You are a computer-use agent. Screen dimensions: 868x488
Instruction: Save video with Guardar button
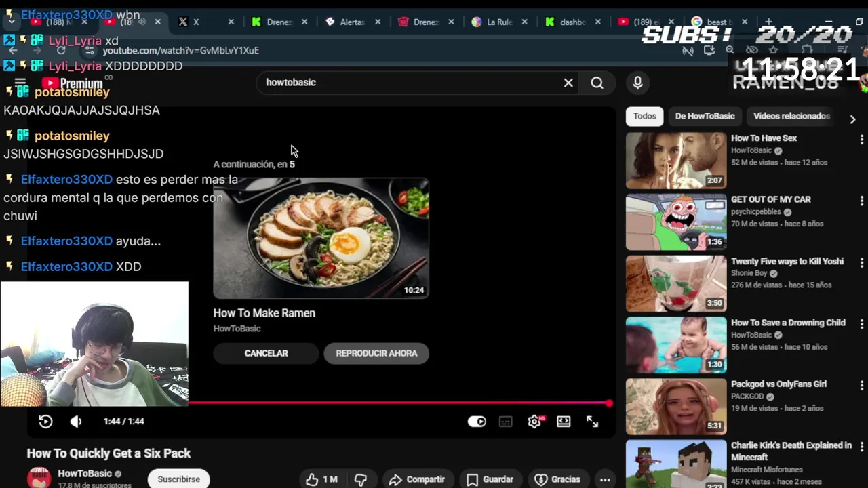490,479
